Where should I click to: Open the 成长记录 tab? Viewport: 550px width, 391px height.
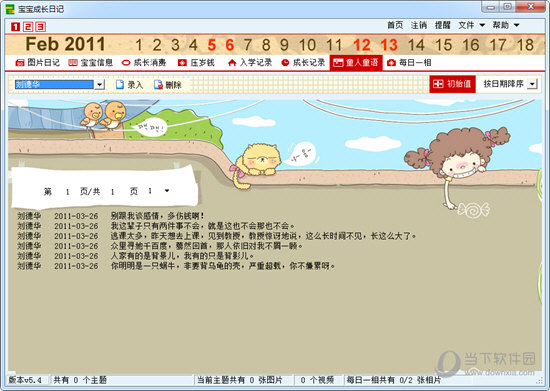[x=303, y=63]
